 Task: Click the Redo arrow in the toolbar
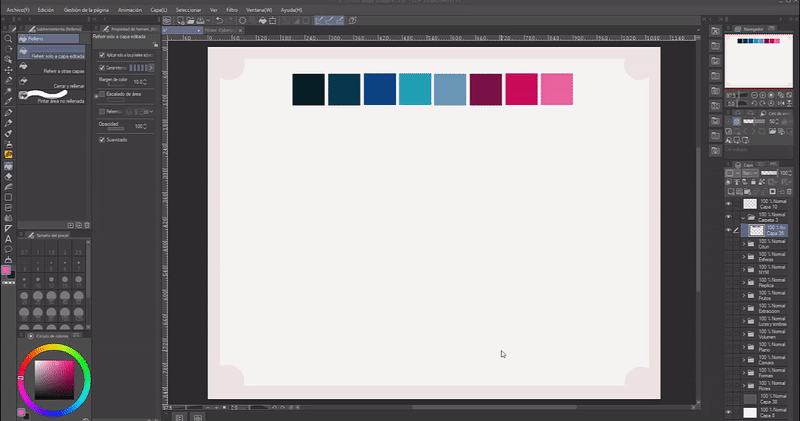pos(230,19)
